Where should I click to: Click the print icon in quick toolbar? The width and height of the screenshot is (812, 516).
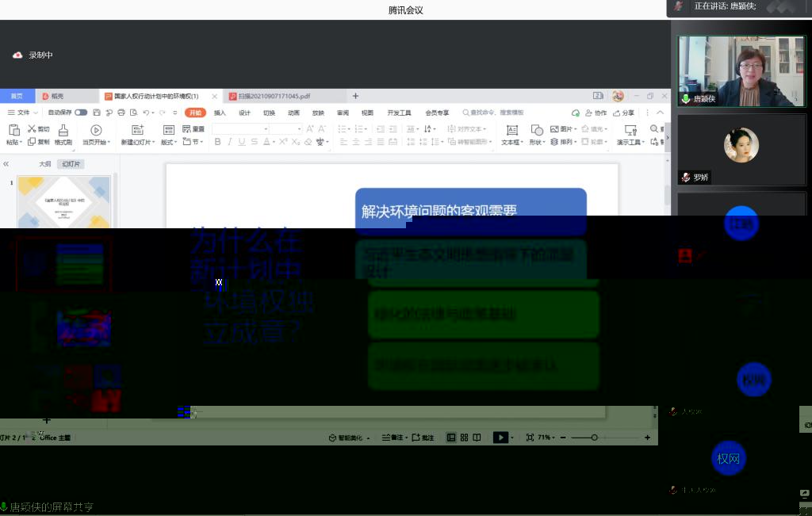pos(121,113)
